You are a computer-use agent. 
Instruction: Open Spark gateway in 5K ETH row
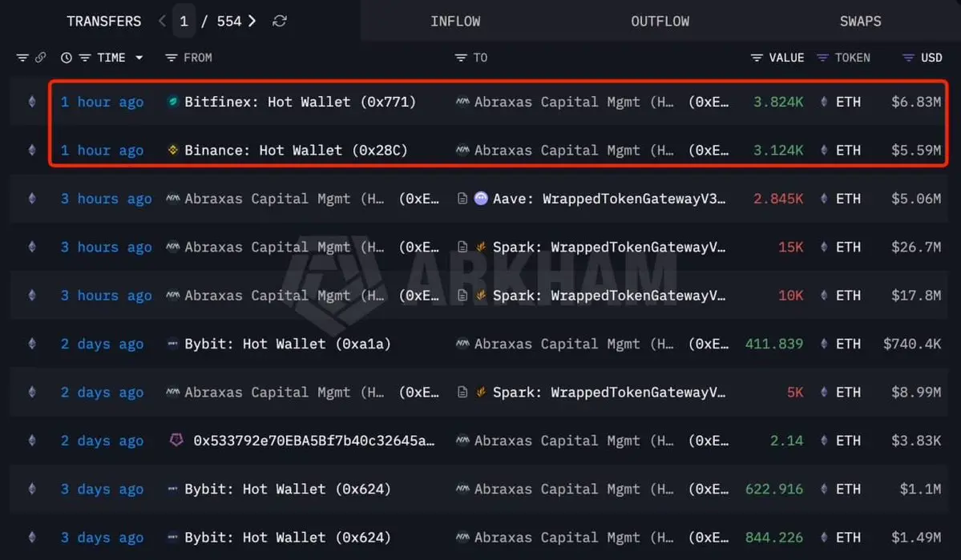[x=609, y=392]
